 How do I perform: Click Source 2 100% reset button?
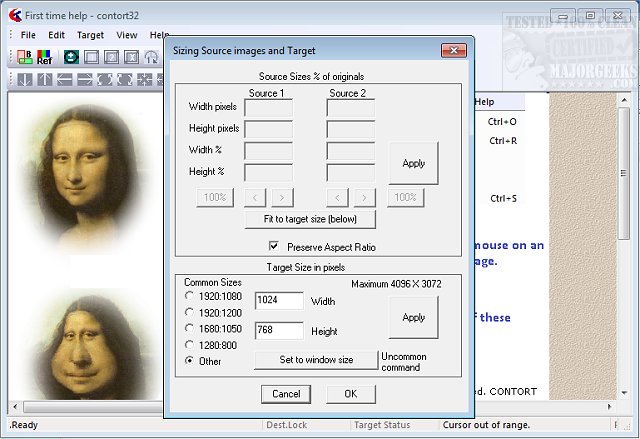click(x=406, y=197)
